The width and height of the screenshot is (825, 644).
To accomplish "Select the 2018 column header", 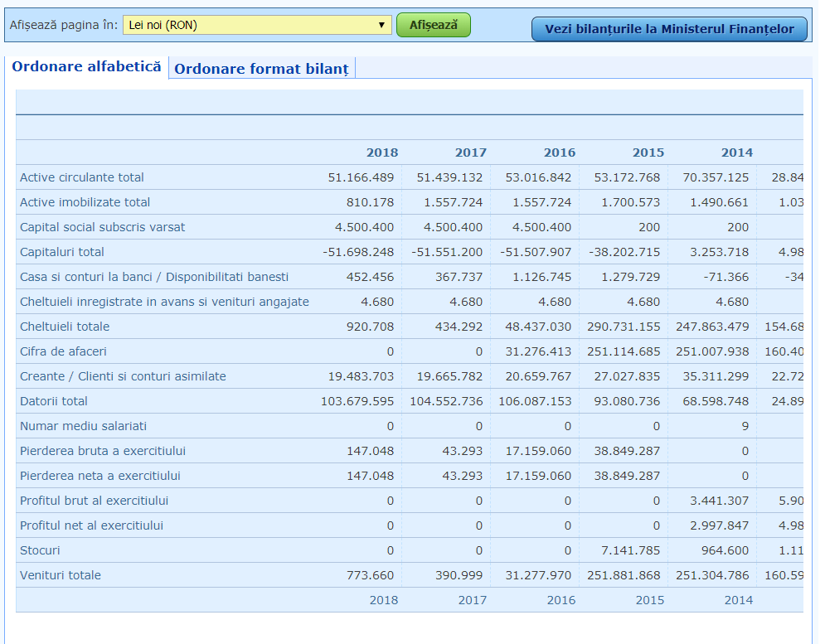I will point(382,153).
